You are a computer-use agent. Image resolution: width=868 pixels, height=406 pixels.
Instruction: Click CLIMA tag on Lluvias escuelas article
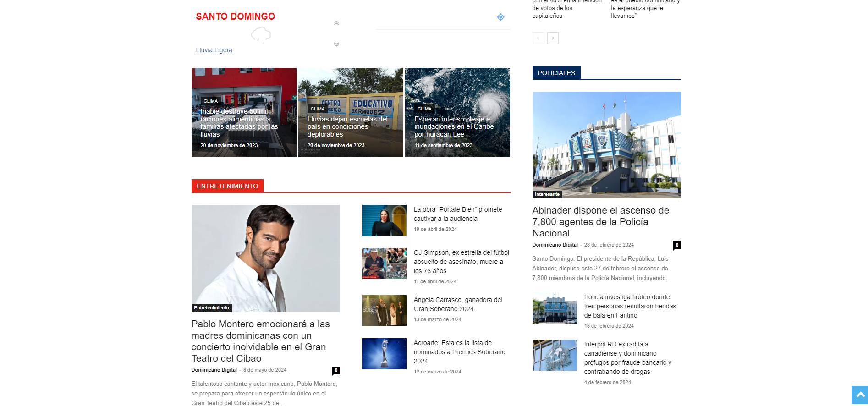(x=318, y=109)
